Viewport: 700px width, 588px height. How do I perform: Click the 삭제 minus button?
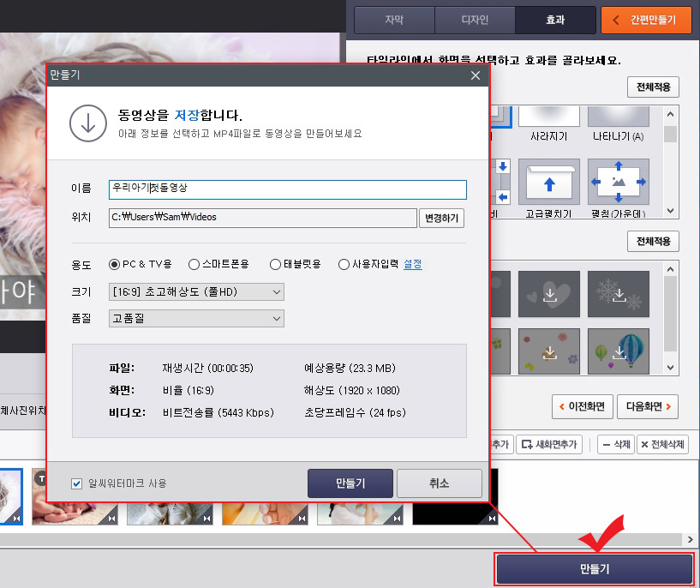click(616, 444)
